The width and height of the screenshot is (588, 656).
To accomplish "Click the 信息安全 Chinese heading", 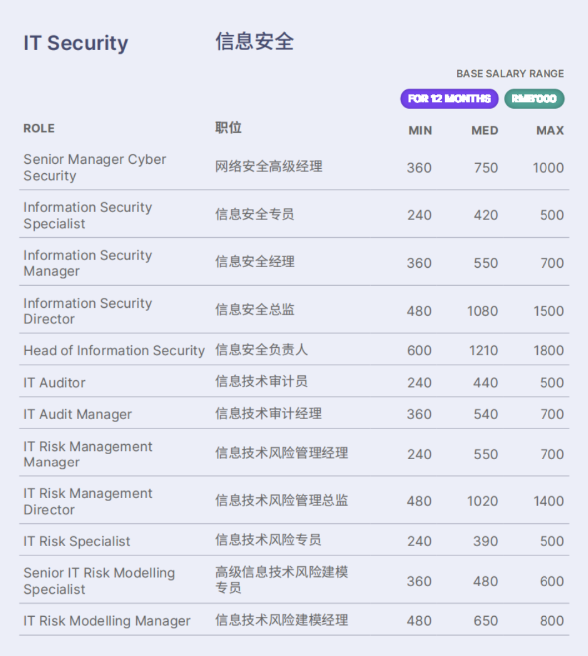I will click(254, 42).
